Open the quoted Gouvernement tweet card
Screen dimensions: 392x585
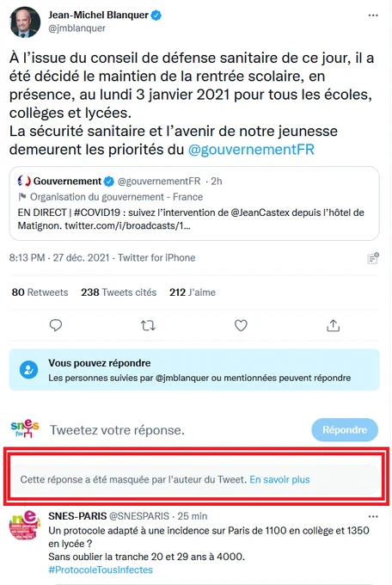coord(194,203)
